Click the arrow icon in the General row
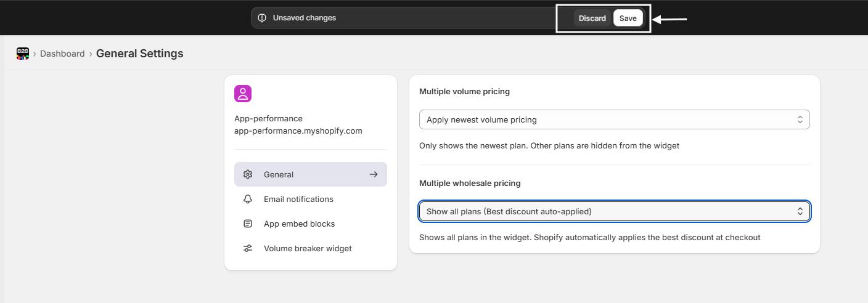This screenshot has width=868, height=303. pos(374,174)
